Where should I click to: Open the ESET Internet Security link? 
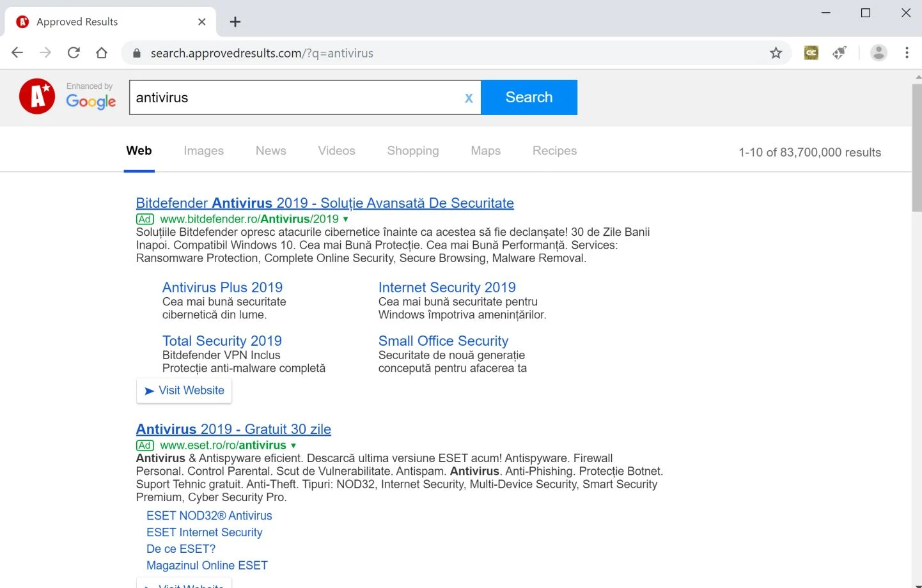[205, 532]
